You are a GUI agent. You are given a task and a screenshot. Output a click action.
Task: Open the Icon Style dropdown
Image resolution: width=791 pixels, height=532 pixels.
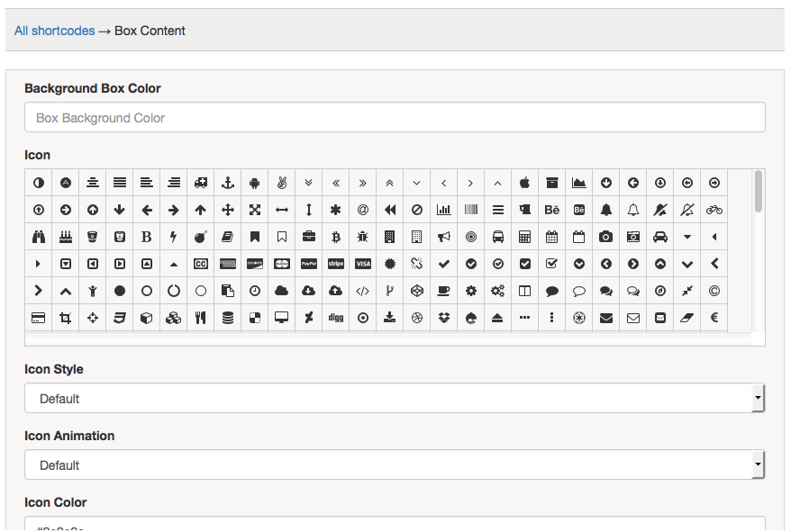(394, 399)
